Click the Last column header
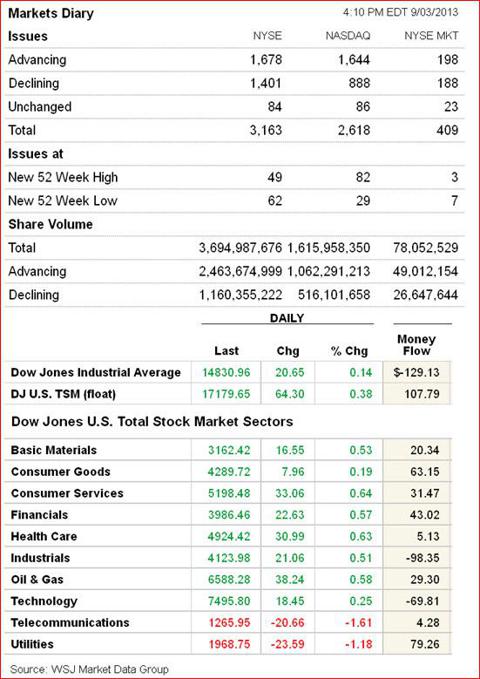Image resolution: width=480 pixels, height=679 pixels. (x=226, y=351)
